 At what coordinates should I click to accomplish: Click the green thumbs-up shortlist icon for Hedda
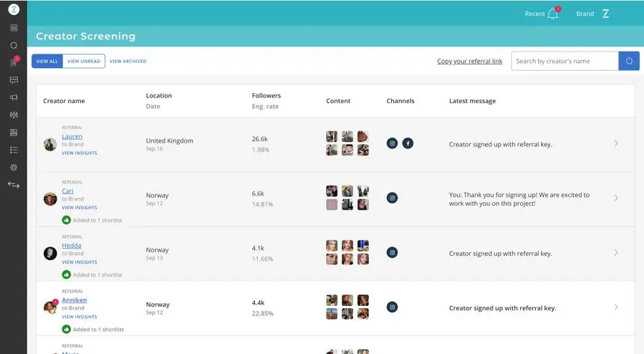pyautogui.click(x=67, y=274)
